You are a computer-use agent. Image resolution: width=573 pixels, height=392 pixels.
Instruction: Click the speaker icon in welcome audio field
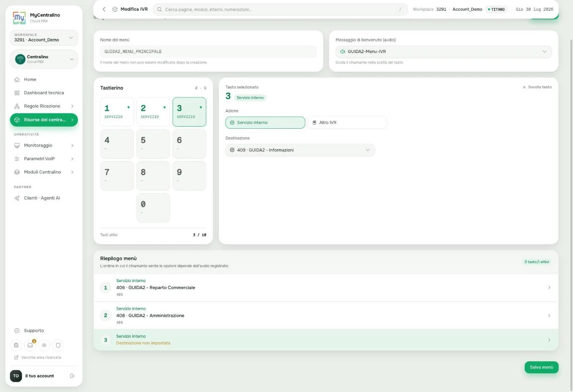(343, 51)
